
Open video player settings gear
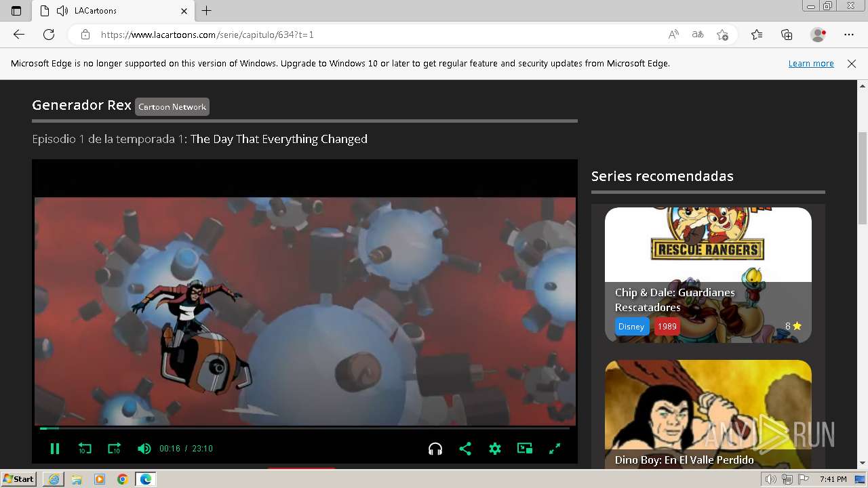click(495, 449)
